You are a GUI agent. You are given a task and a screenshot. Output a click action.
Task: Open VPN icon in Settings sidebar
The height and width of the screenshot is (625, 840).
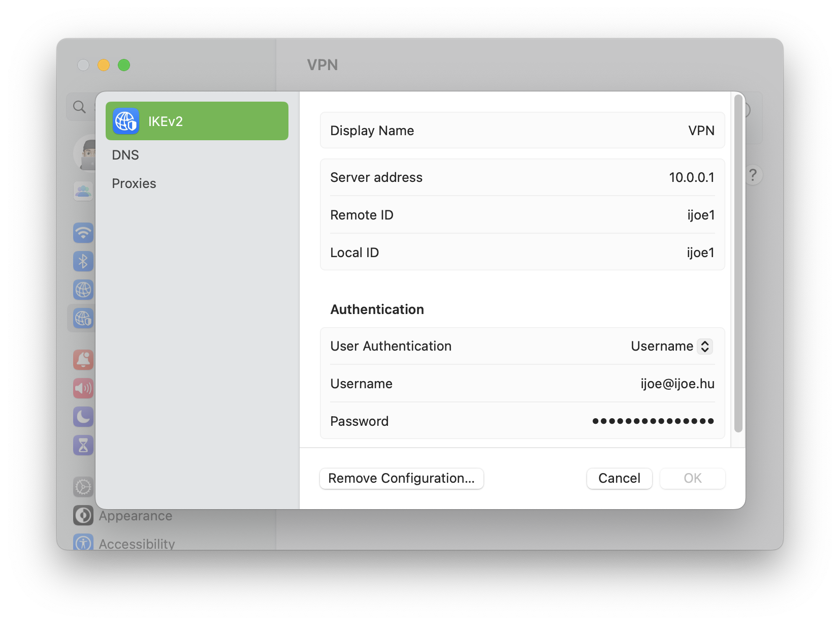[x=83, y=318]
